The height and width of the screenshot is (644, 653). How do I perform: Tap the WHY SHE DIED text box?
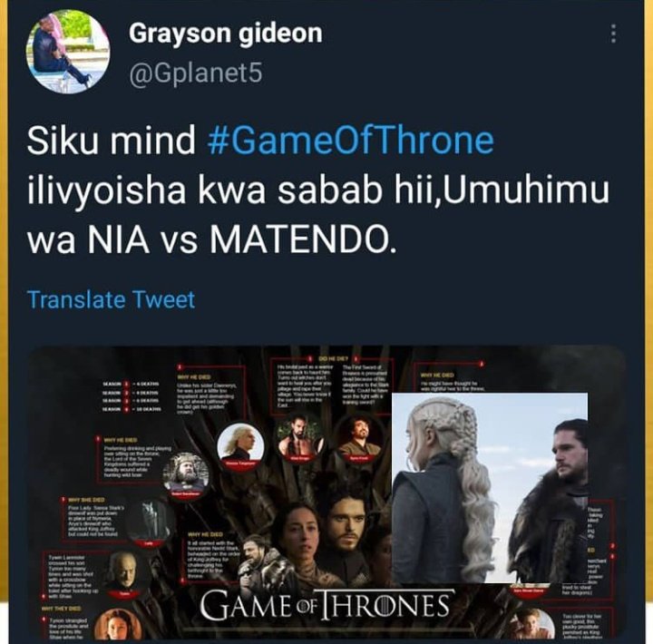tap(93, 517)
